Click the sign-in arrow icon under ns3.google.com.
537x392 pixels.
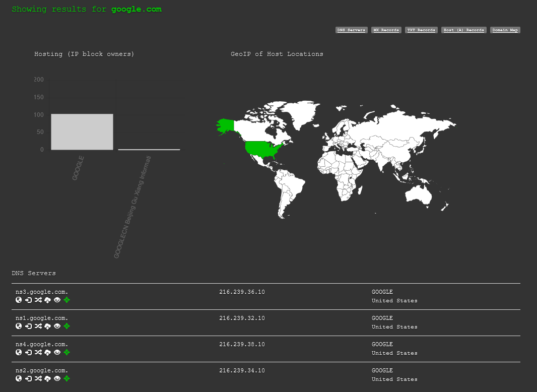click(x=28, y=300)
